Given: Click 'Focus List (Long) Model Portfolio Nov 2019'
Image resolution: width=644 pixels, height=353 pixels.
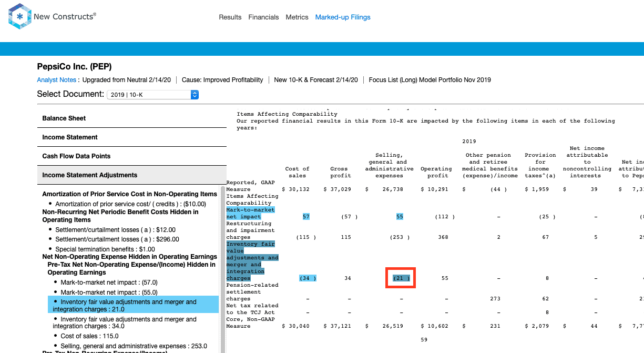Looking at the screenshot, I should pyautogui.click(x=430, y=80).
